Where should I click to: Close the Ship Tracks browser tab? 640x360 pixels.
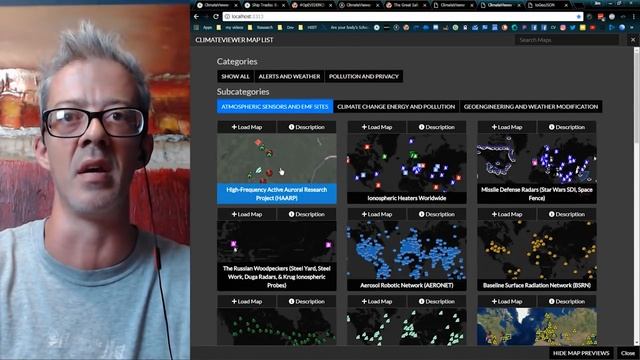[x=283, y=5]
